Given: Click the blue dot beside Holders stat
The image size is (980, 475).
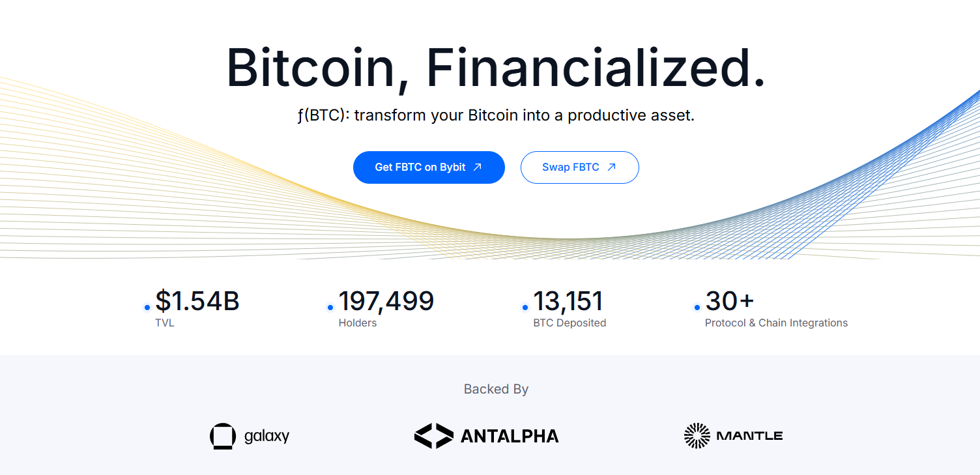Looking at the screenshot, I should pos(329,306).
